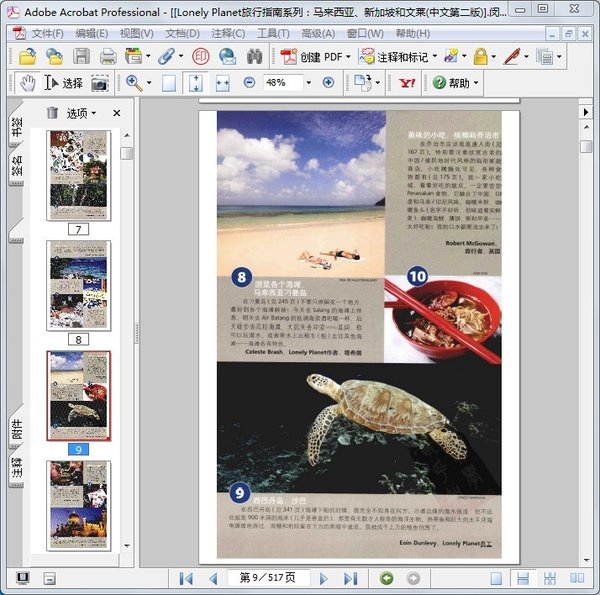Go to the last page
Screen dimensions: 600x595
pos(350,578)
